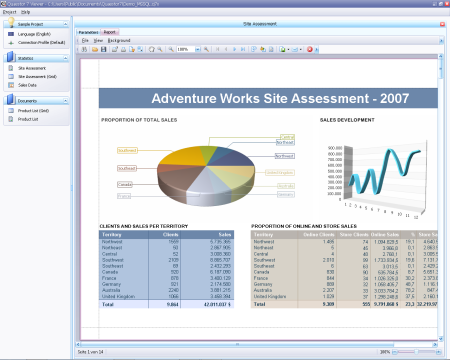The width and height of the screenshot is (450, 360).
Task: Click the Print icon in report toolbar
Action: point(123,49)
